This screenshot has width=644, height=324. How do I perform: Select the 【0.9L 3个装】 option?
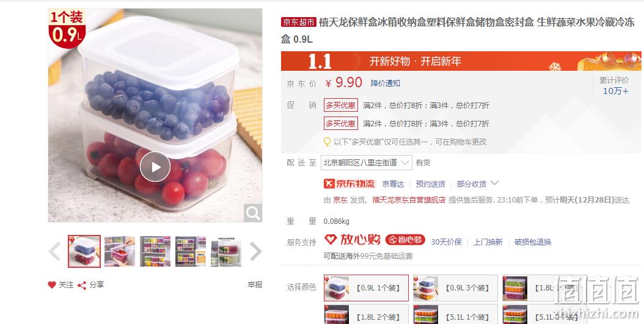pos(455,288)
